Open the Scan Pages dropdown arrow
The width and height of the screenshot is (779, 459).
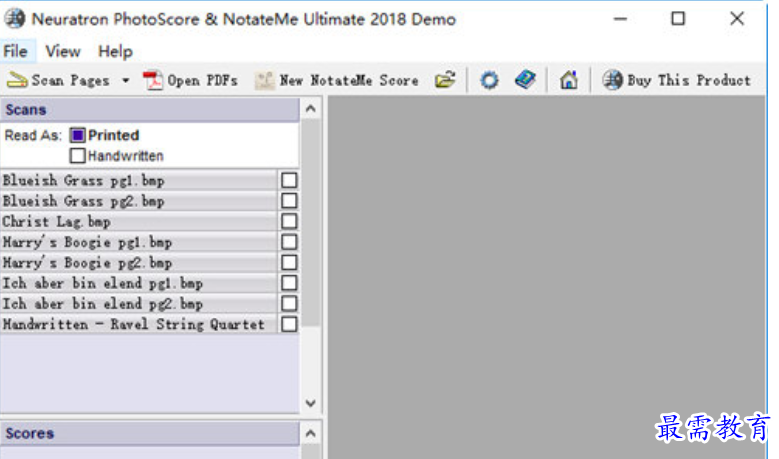126,80
